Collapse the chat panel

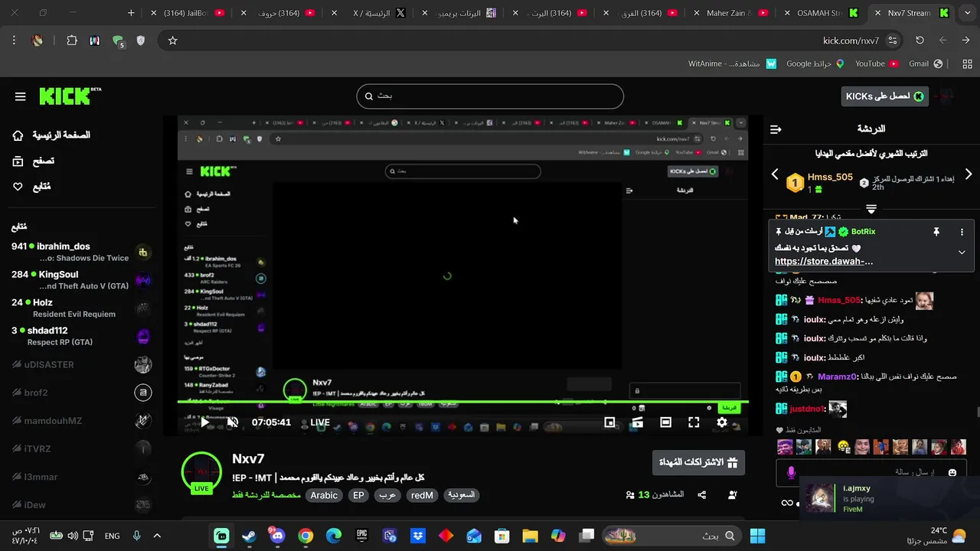click(x=776, y=129)
